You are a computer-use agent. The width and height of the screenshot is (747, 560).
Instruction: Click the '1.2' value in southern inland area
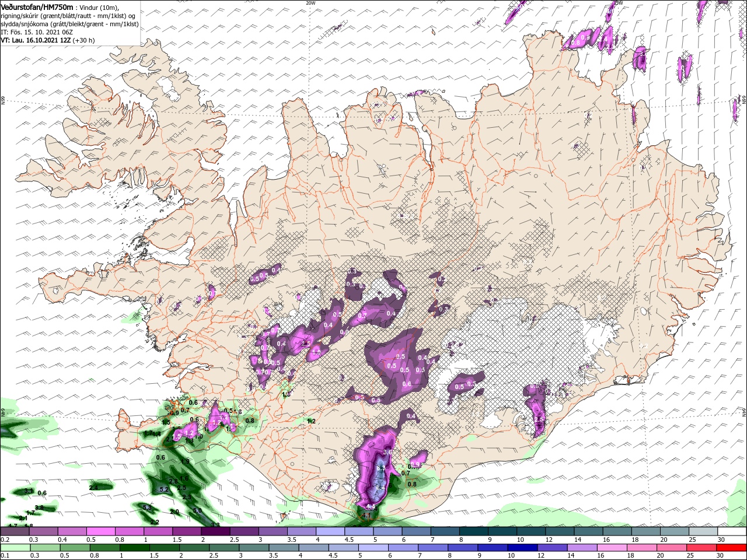pos(311,421)
